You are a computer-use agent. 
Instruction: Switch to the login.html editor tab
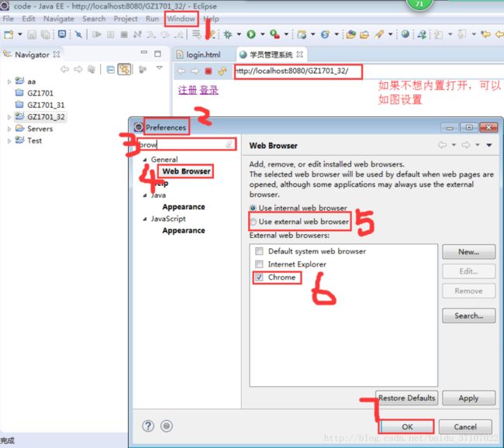tap(198, 54)
